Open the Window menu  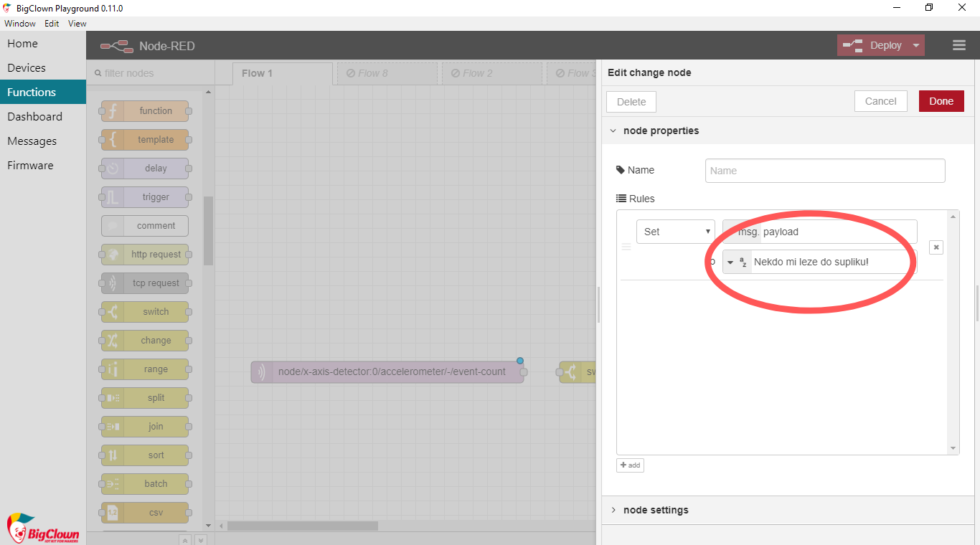tap(20, 24)
